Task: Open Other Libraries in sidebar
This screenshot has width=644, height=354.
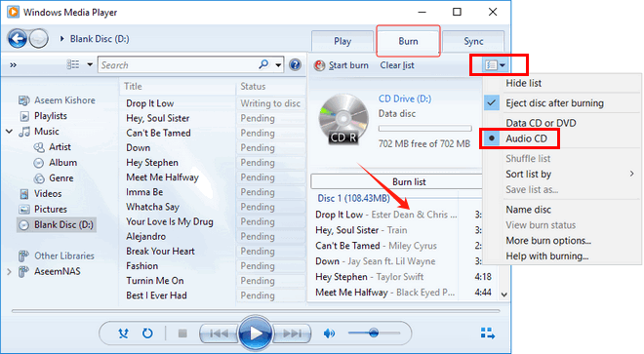Action: pyautogui.click(x=57, y=256)
